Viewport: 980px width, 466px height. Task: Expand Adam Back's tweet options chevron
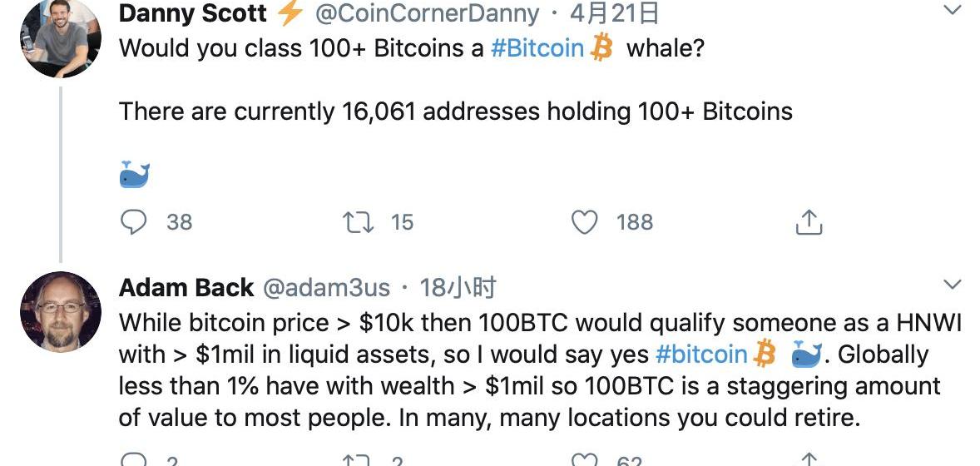coord(952,285)
